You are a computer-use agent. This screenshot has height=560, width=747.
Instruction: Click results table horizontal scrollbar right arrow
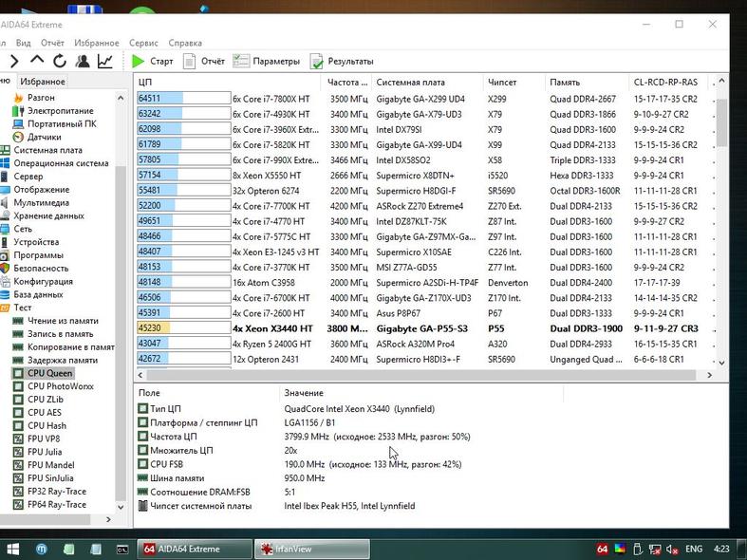tap(709, 375)
